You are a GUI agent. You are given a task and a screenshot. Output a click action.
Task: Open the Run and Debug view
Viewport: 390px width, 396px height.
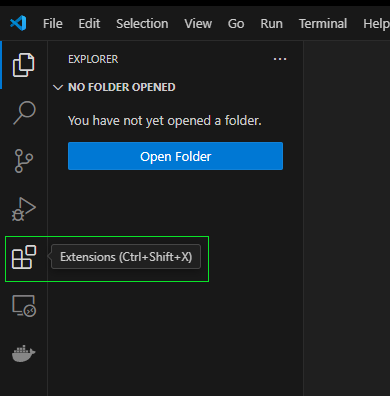[x=24, y=209]
